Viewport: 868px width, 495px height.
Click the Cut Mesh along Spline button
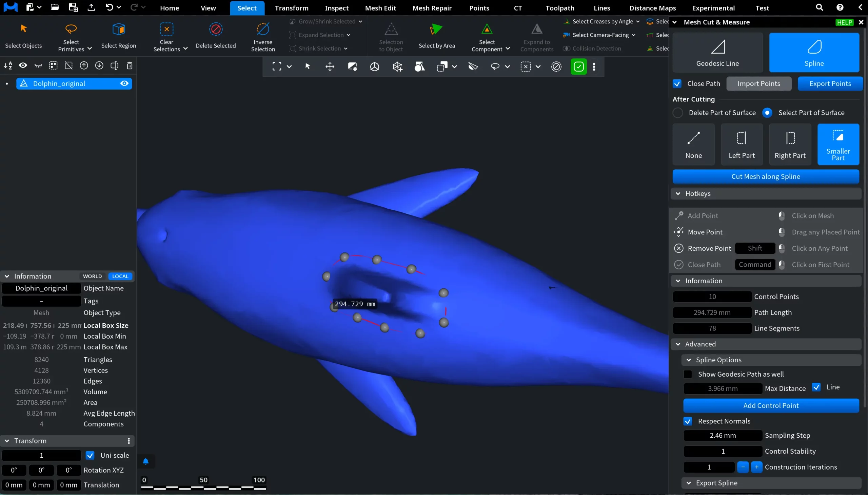[x=766, y=176]
